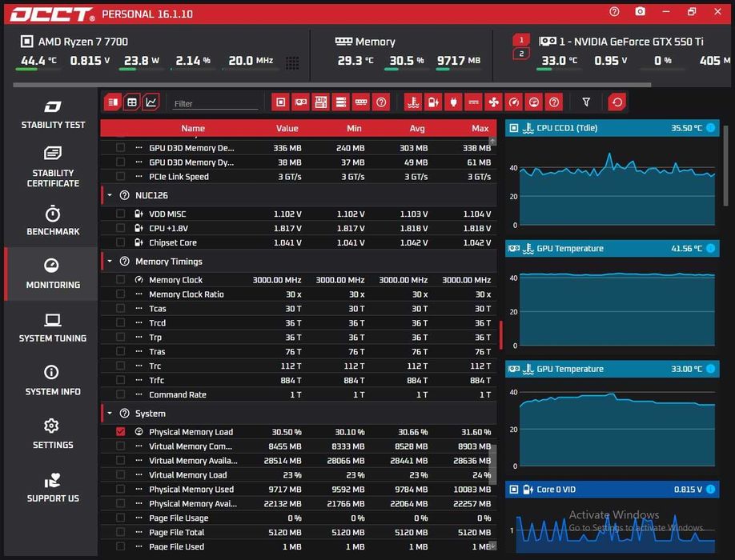Toggle the unknown hardware filter icon

[x=381, y=102]
